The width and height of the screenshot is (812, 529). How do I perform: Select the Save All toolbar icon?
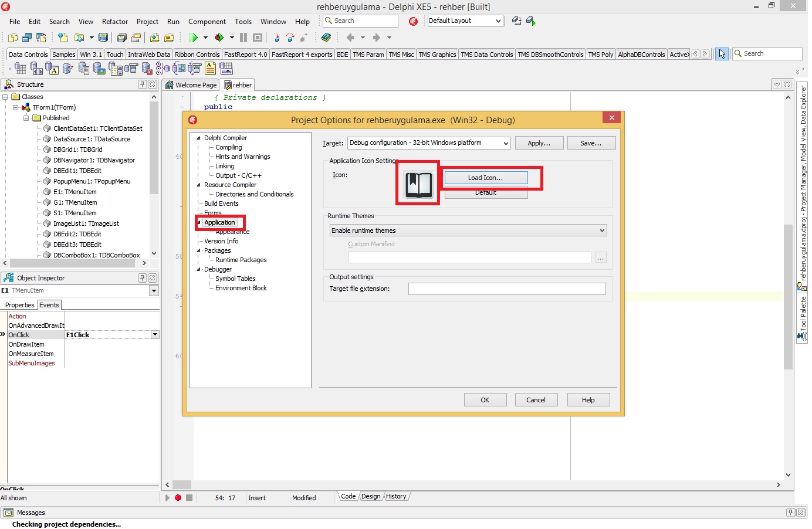pos(121,37)
